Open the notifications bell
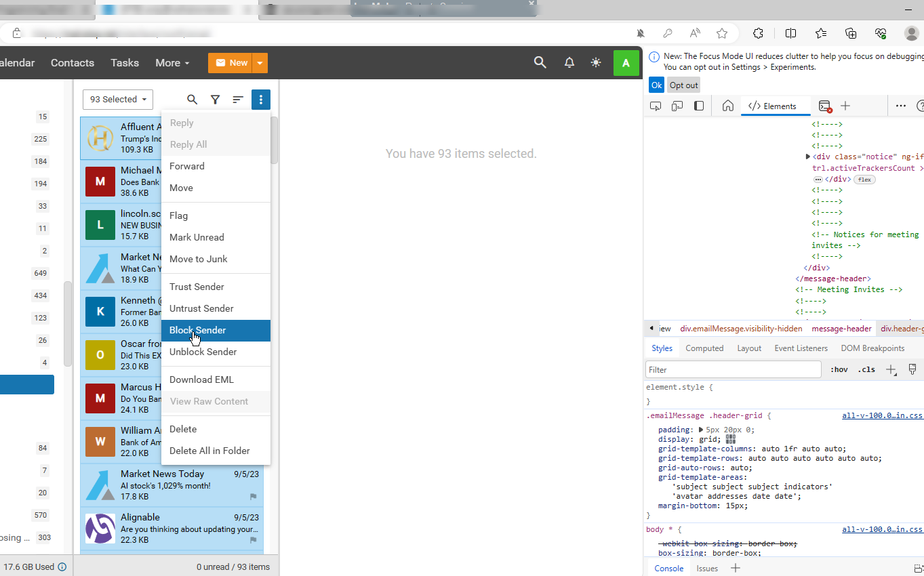 pyautogui.click(x=569, y=62)
